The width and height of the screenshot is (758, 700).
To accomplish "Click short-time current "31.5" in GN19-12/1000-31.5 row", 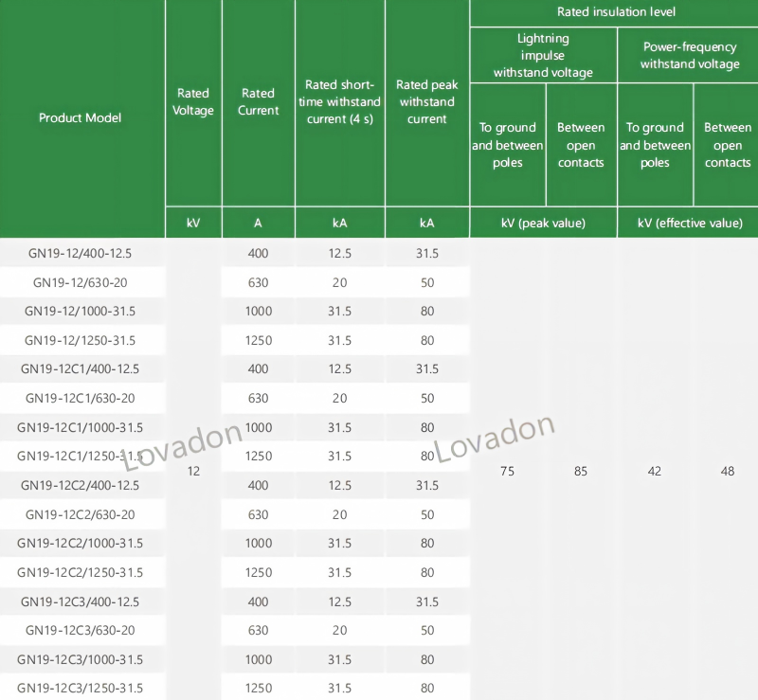I will tap(340, 311).
